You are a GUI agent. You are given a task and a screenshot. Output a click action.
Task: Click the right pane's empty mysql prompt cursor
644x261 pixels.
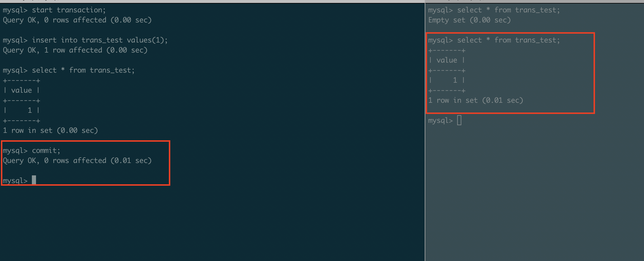(459, 120)
